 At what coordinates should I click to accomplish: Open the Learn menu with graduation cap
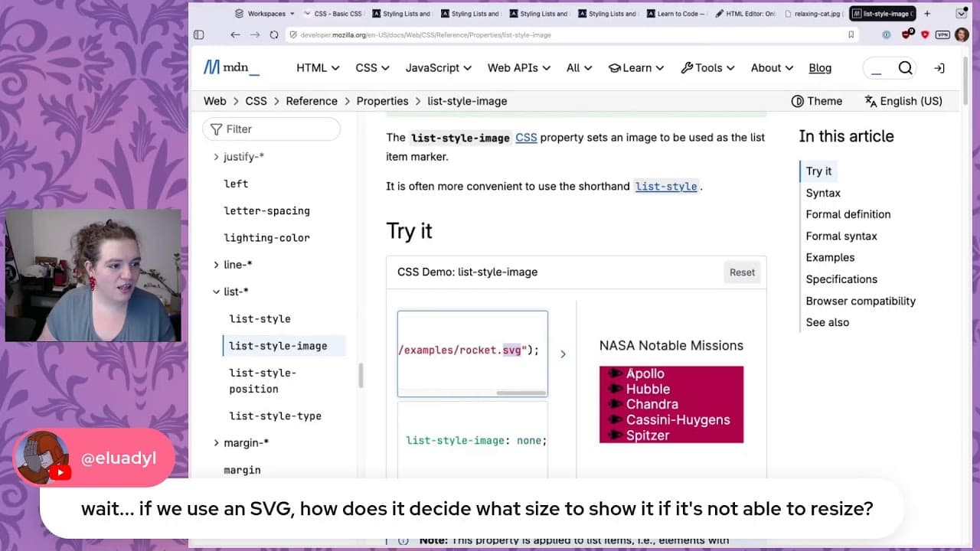[x=636, y=67]
